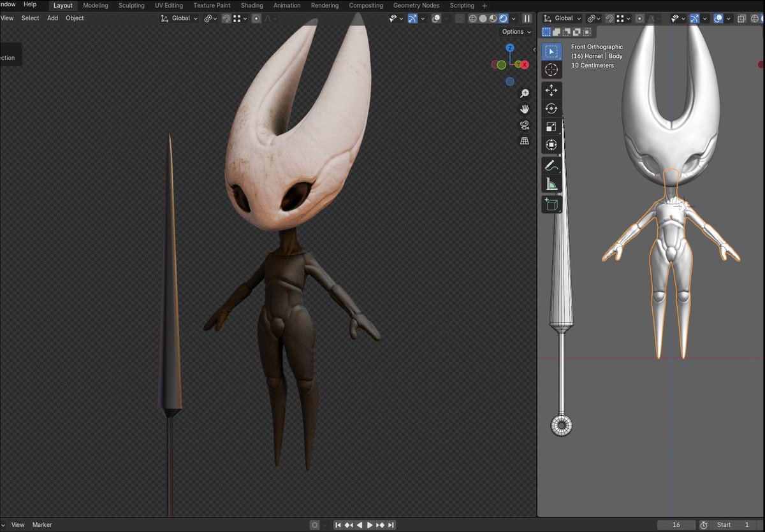Switch to the Shading workspace tab
The width and height of the screenshot is (765, 532).
(x=252, y=6)
